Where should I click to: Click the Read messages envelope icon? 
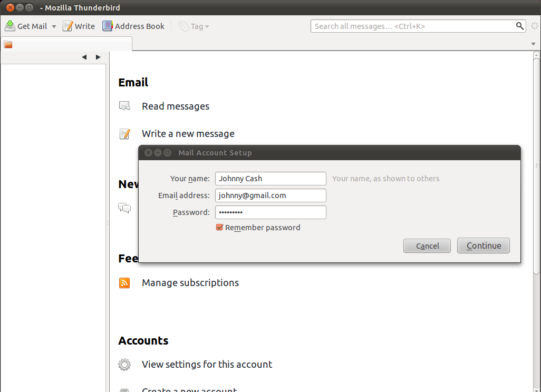(124, 106)
